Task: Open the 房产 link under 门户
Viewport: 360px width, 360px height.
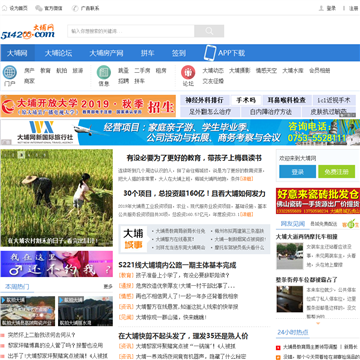Action: pos(29,71)
